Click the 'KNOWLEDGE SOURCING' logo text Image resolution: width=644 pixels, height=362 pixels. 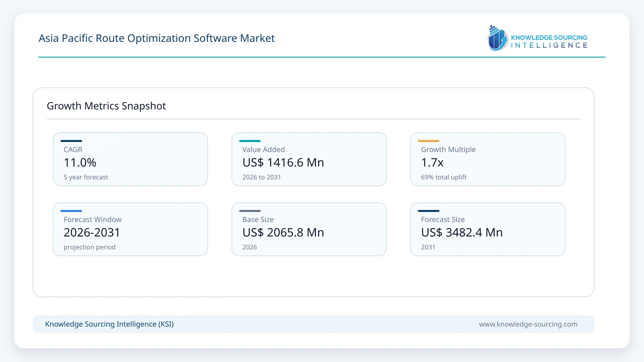coord(549,37)
